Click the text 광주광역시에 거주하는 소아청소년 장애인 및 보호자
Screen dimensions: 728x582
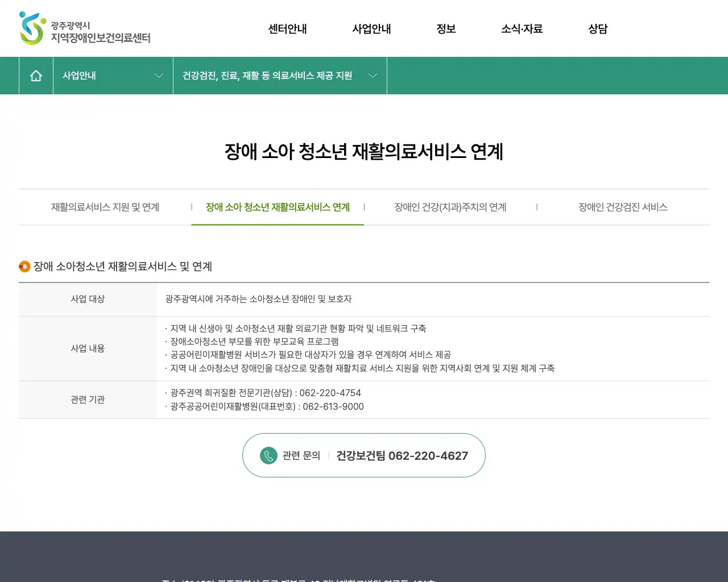(x=258, y=299)
